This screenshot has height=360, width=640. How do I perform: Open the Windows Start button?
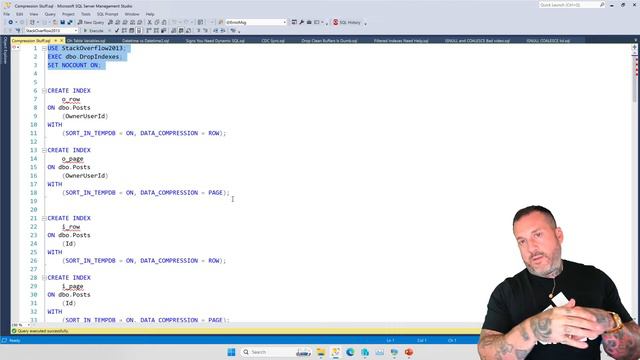(x=231, y=352)
